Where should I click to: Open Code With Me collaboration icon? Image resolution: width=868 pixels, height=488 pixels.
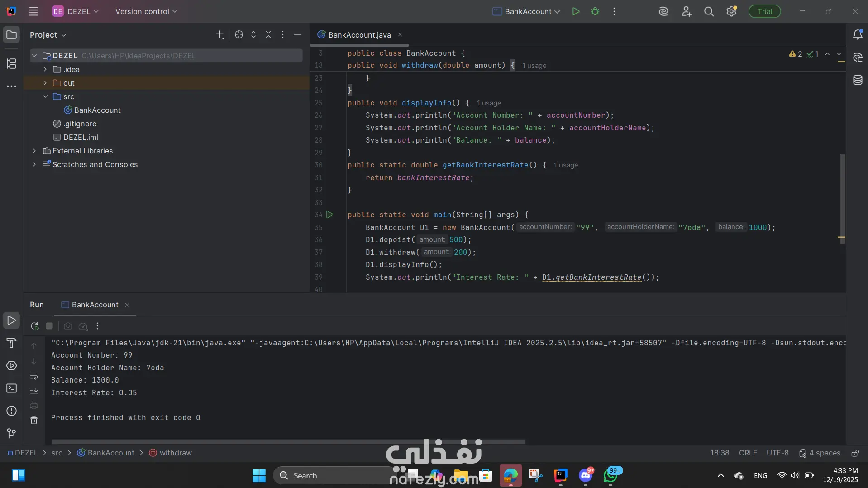coord(687,11)
